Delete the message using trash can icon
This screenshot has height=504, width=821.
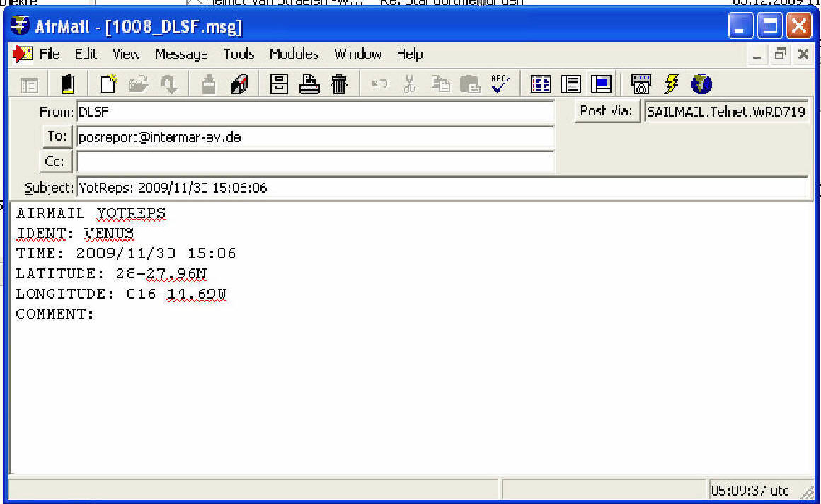click(x=339, y=84)
